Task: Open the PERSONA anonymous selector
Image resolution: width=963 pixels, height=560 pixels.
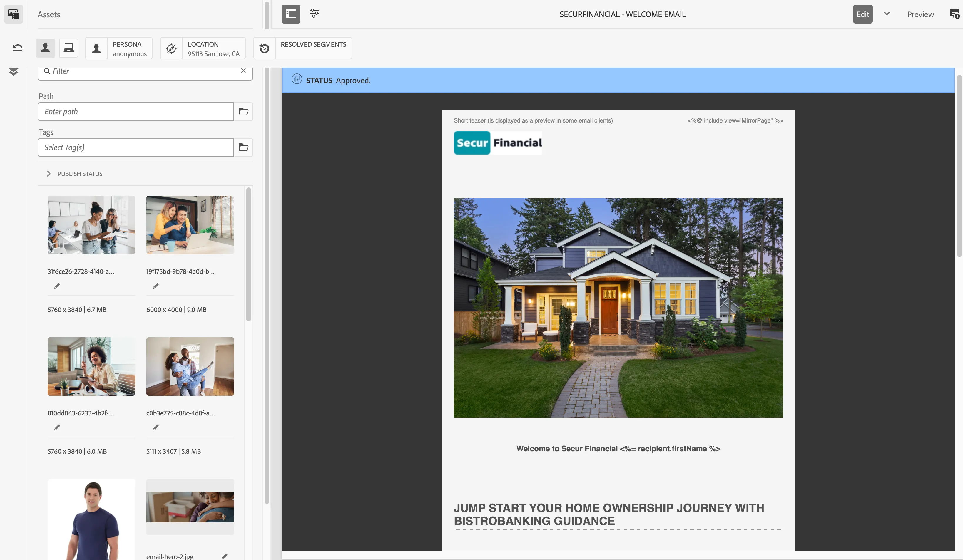Action: point(119,48)
